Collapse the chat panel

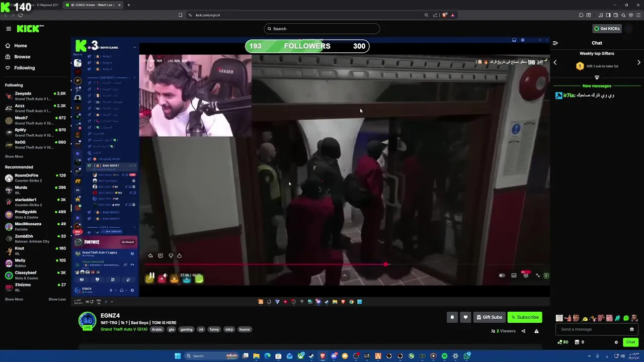(555, 43)
